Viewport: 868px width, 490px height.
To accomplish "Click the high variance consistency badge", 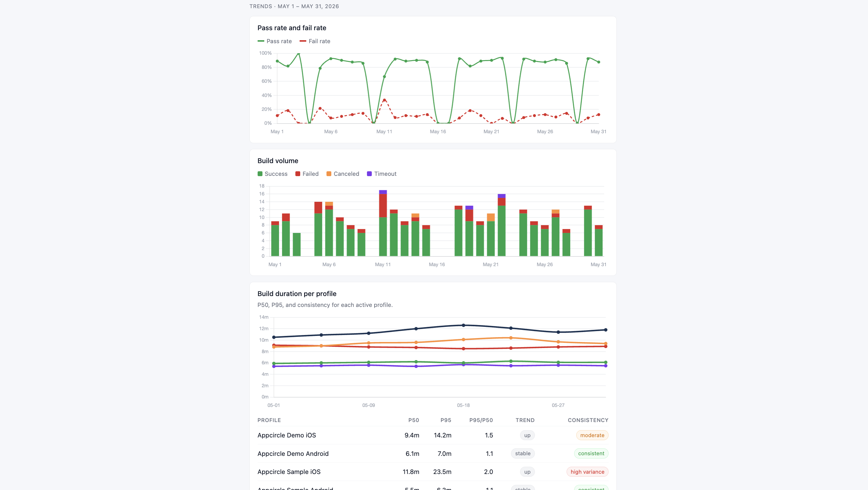I will coord(587,472).
